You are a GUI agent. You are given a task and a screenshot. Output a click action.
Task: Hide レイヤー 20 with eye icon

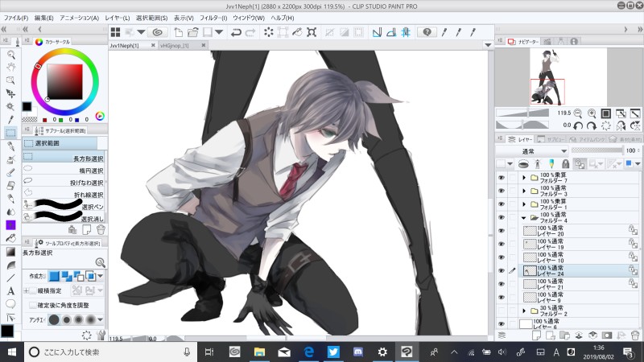pyautogui.click(x=501, y=231)
